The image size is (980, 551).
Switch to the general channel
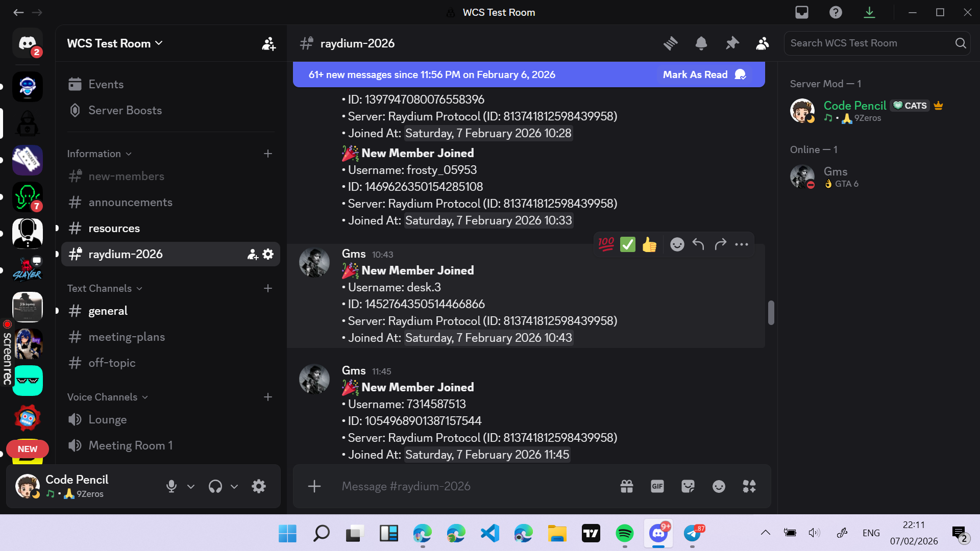coord(108,311)
